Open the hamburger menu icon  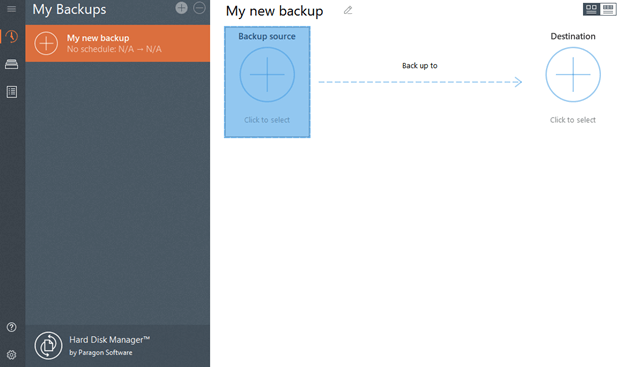pyautogui.click(x=12, y=8)
